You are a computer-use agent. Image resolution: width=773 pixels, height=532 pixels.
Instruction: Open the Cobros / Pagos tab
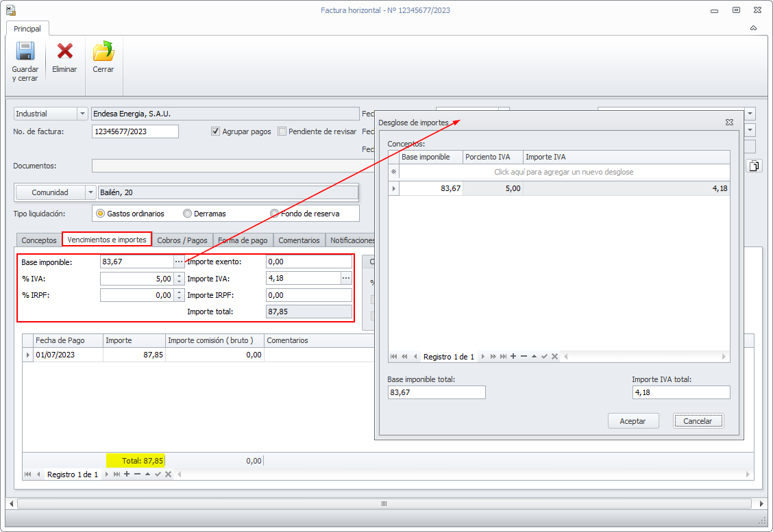pos(182,240)
